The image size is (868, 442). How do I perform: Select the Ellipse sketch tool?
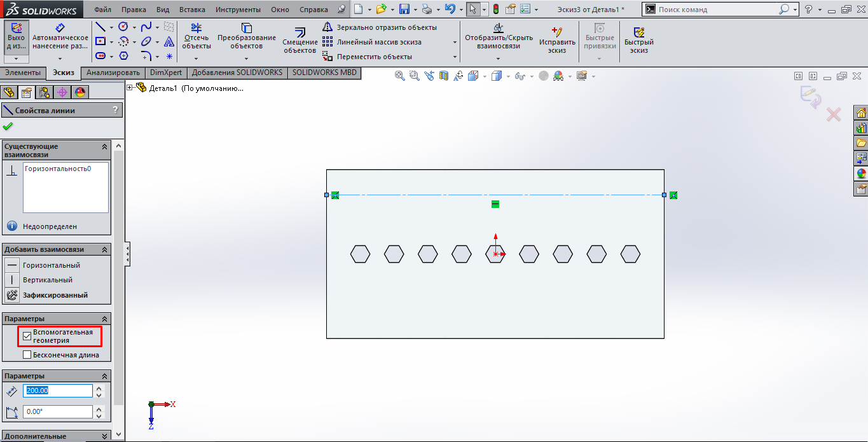click(x=146, y=41)
